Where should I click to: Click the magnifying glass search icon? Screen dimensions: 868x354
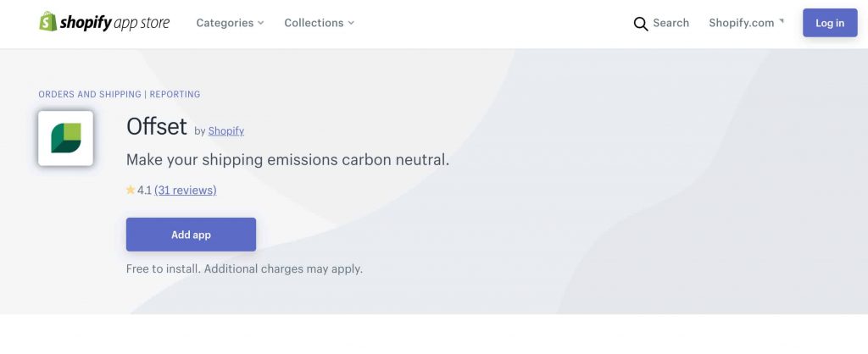(x=641, y=23)
